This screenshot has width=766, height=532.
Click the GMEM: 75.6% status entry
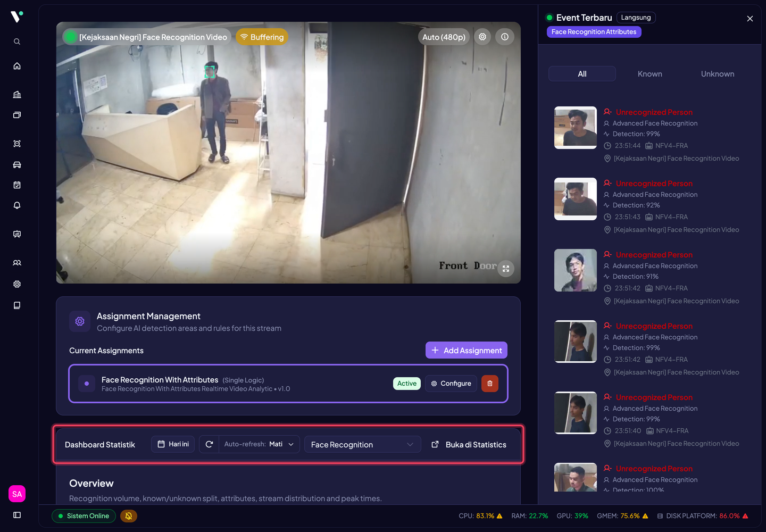tap(622, 516)
